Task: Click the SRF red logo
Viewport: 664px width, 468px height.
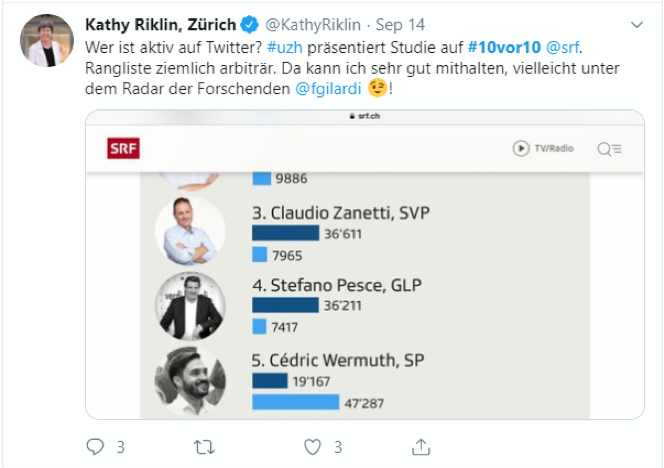Action: (123, 149)
